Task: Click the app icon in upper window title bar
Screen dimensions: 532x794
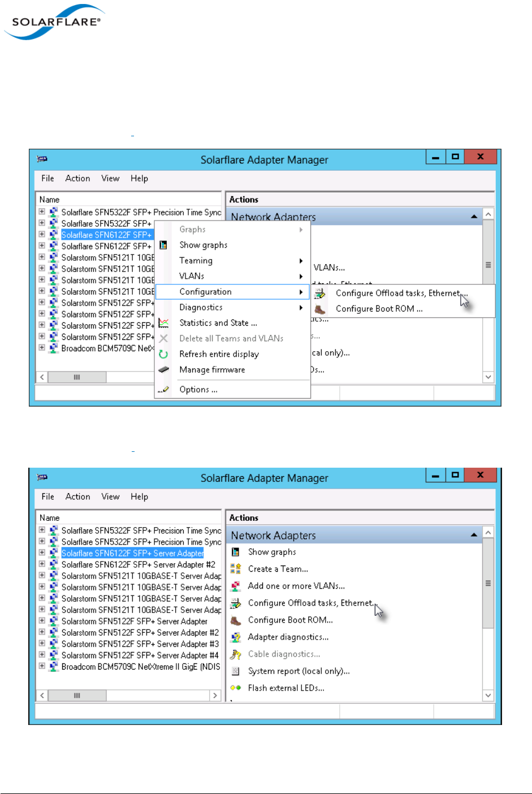Action: [x=42, y=159]
